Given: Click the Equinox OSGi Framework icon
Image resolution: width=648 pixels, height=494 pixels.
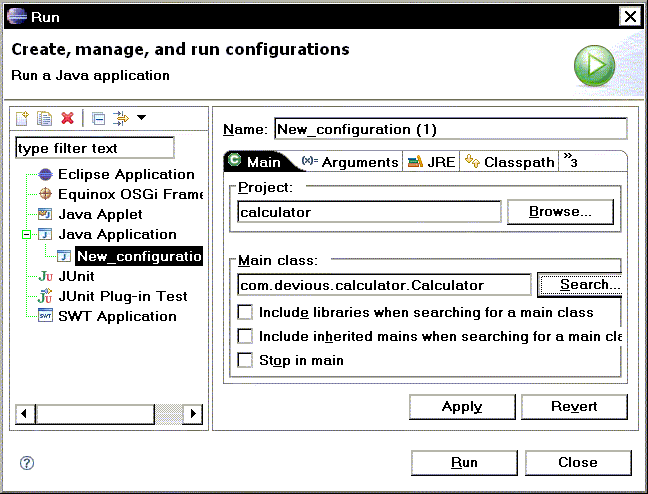Looking at the screenshot, I should 45,194.
